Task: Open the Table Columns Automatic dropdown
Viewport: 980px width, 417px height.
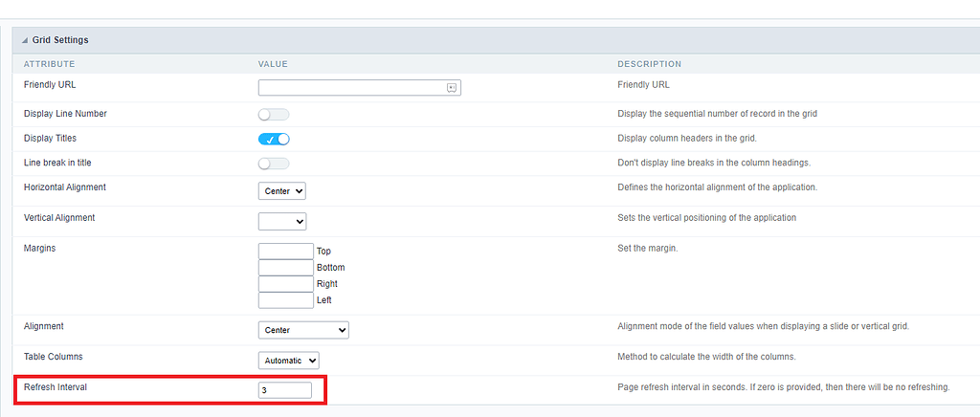Action: pos(289,361)
